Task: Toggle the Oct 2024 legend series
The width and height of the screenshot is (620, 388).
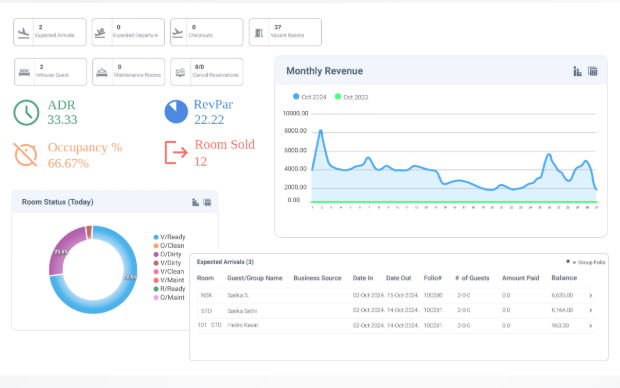Action: tap(310, 97)
